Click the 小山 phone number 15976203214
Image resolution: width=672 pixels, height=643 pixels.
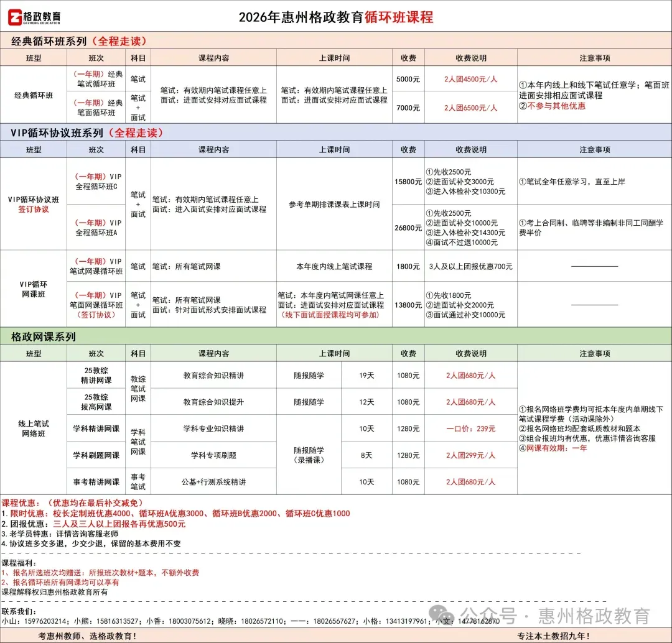(45, 621)
